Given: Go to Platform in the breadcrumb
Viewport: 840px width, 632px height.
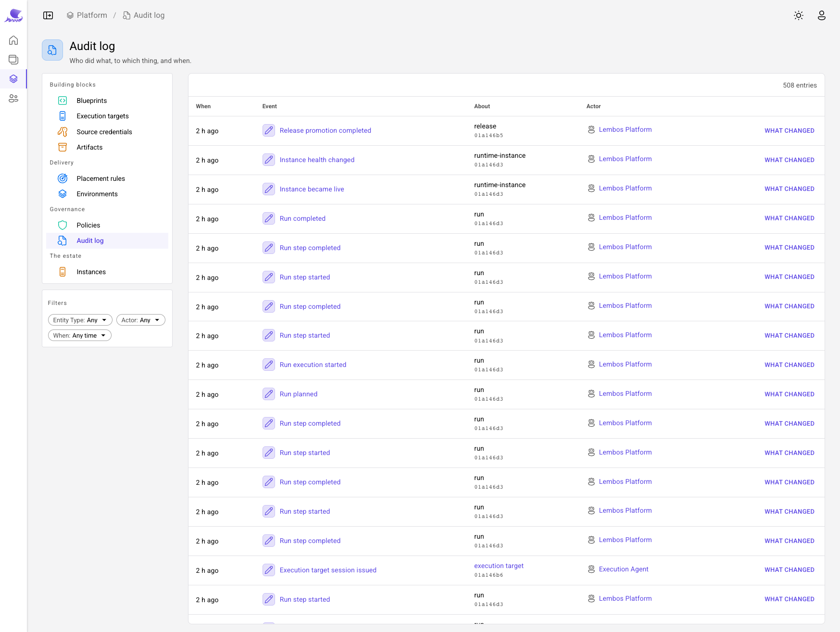Looking at the screenshot, I should [x=87, y=15].
